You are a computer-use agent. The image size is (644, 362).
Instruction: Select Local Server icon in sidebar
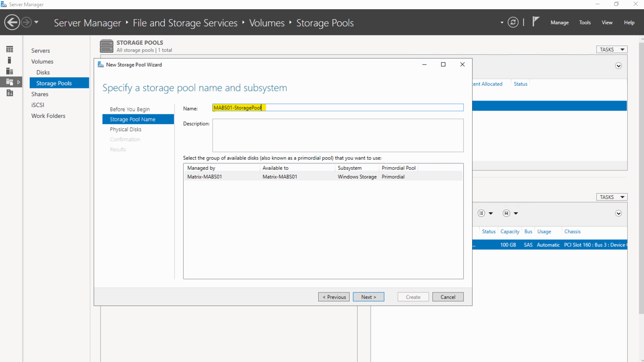tap(10, 60)
